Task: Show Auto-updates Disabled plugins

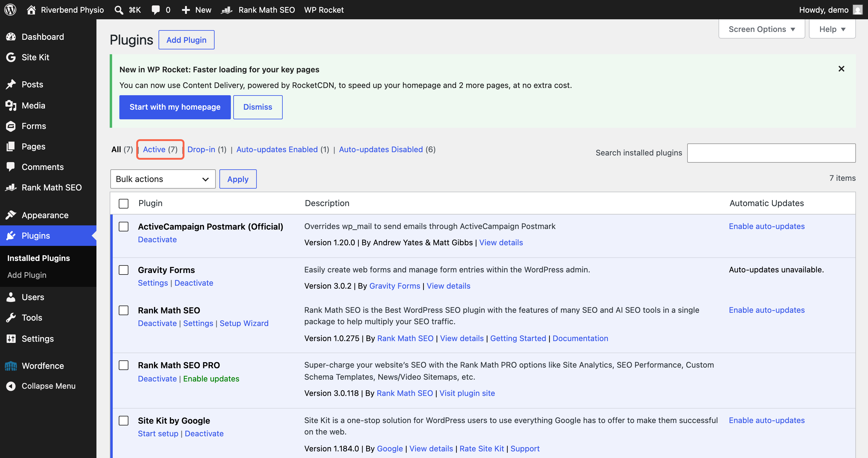Action: point(381,149)
